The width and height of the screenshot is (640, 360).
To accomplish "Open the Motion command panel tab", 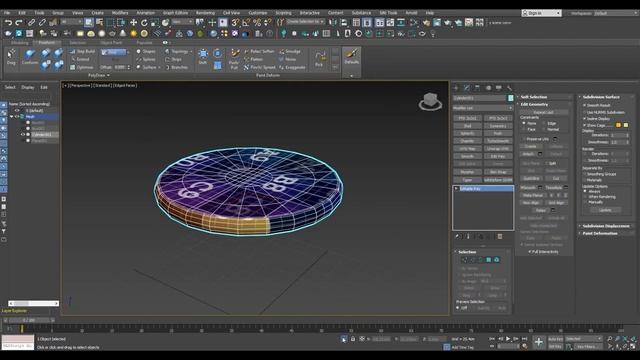I will [488, 88].
